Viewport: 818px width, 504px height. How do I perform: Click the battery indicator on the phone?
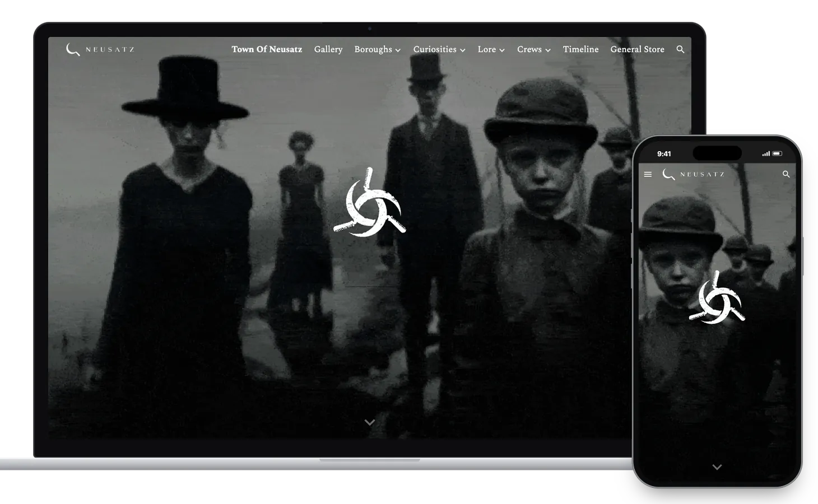[778, 153]
